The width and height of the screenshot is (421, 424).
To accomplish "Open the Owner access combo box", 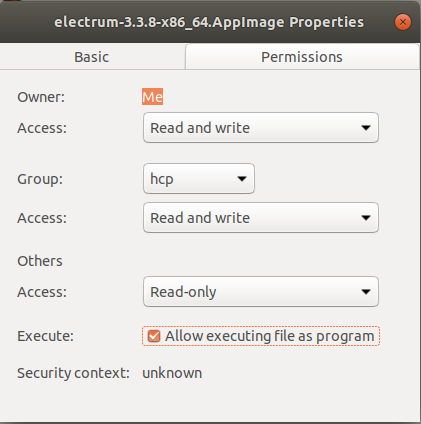I will tap(261, 128).
